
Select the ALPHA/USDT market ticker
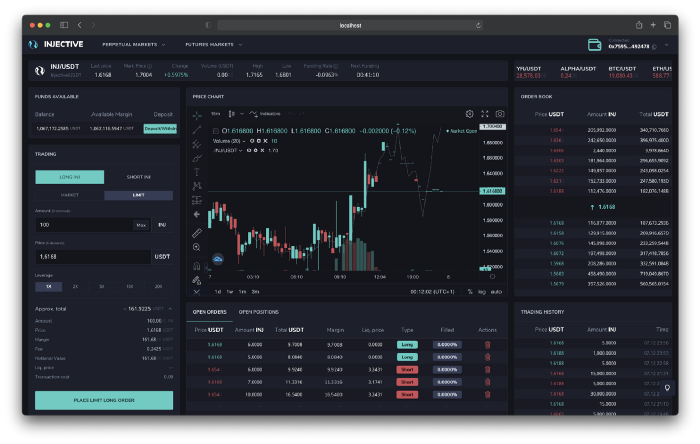pos(578,72)
